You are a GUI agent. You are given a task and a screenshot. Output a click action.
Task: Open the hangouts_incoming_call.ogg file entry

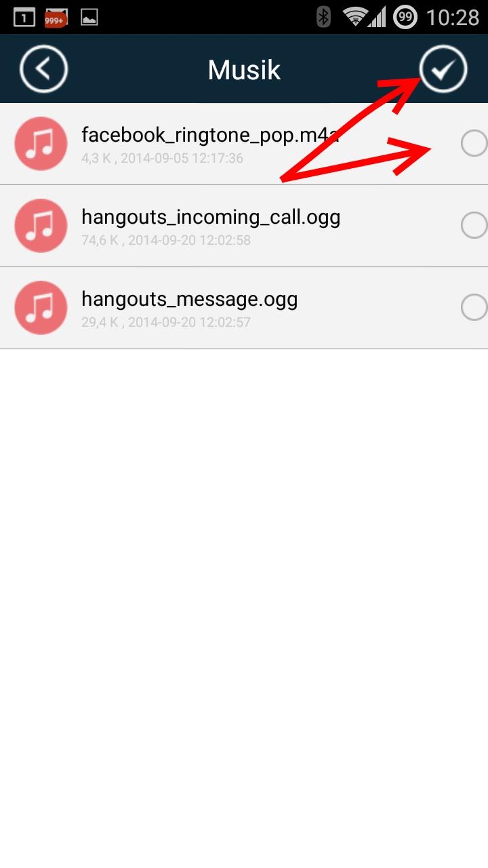[244, 226]
